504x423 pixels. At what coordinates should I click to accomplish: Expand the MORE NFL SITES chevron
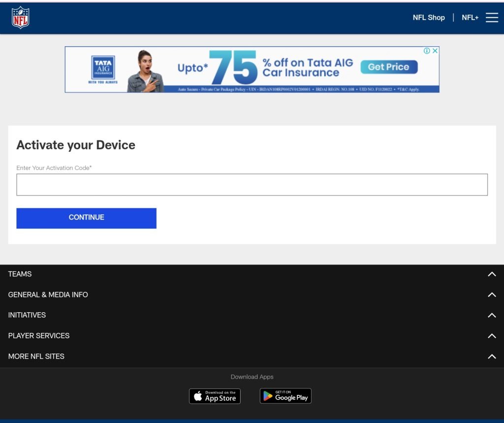pyautogui.click(x=492, y=357)
